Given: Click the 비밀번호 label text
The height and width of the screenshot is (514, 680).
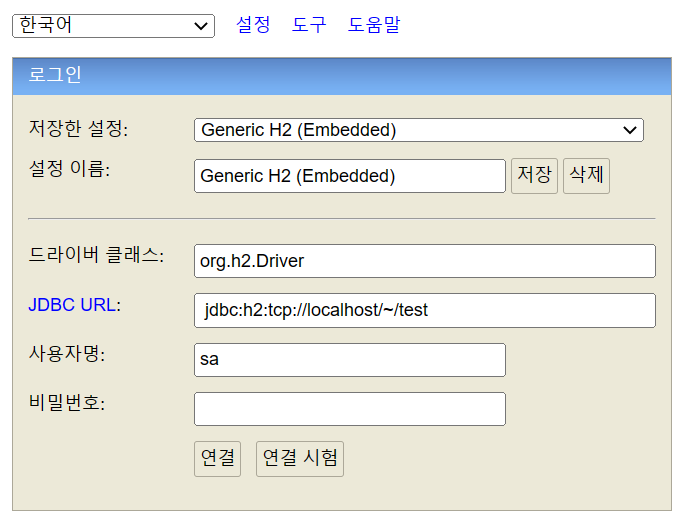Looking at the screenshot, I should tap(67, 403).
